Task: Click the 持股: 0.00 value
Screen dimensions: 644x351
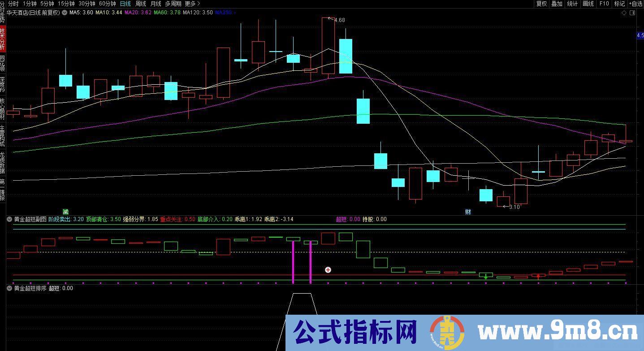Action: [x=375, y=219]
